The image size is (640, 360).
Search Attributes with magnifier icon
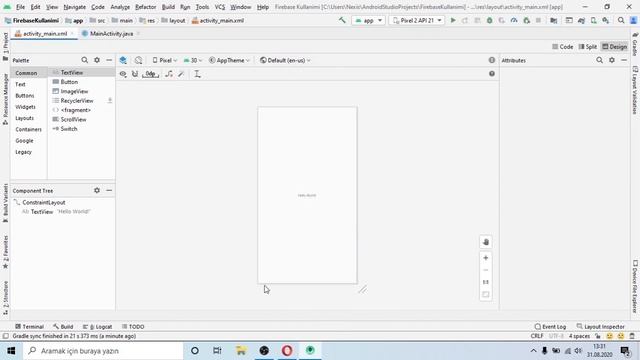coord(599,60)
